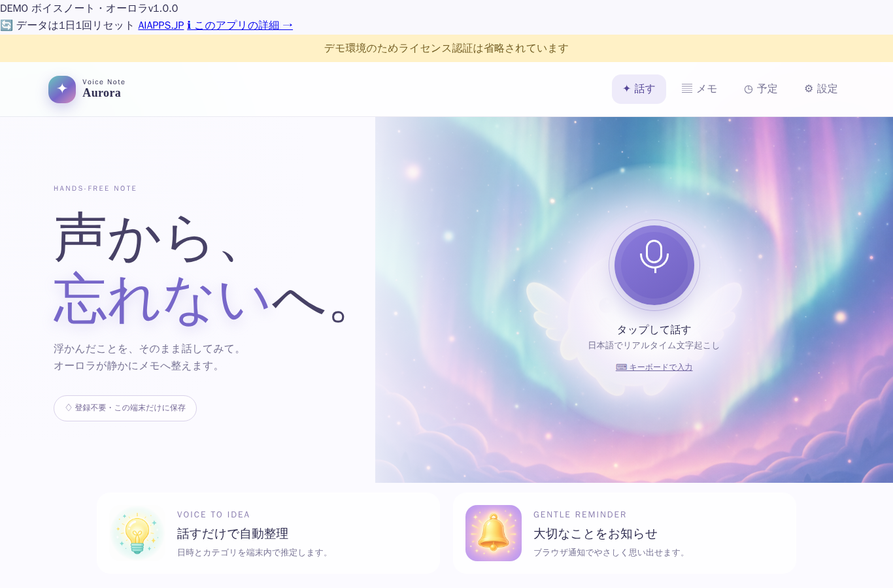
Task: Tap the purple microphone button
Action: click(x=654, y=265)
